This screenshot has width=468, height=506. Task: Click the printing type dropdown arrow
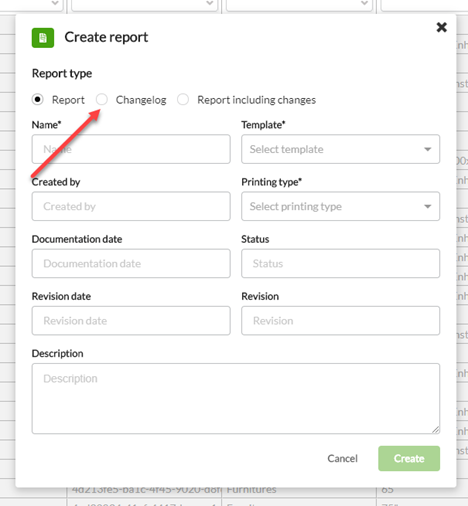coord(427,206)
